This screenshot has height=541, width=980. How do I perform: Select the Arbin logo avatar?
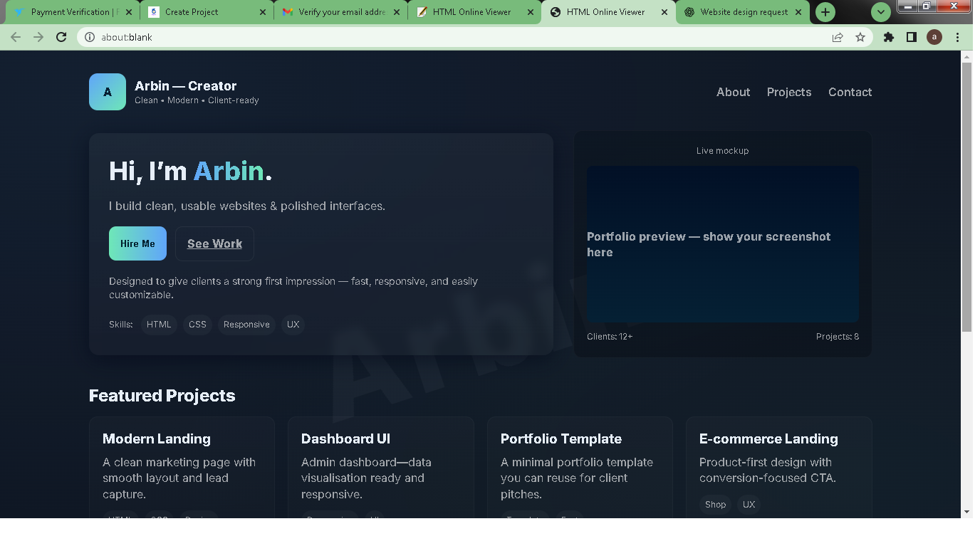tap(107, 92)
